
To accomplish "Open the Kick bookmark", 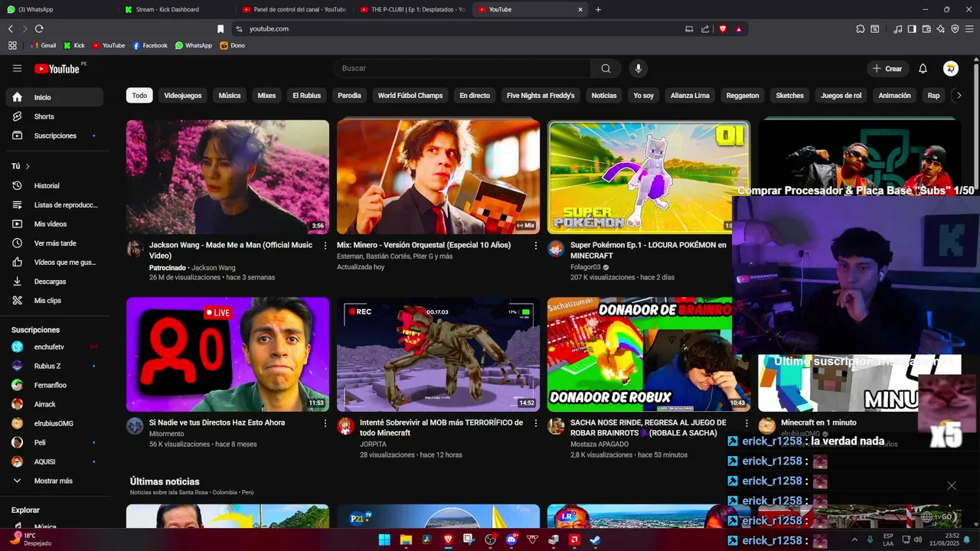I will pos(74,45).
